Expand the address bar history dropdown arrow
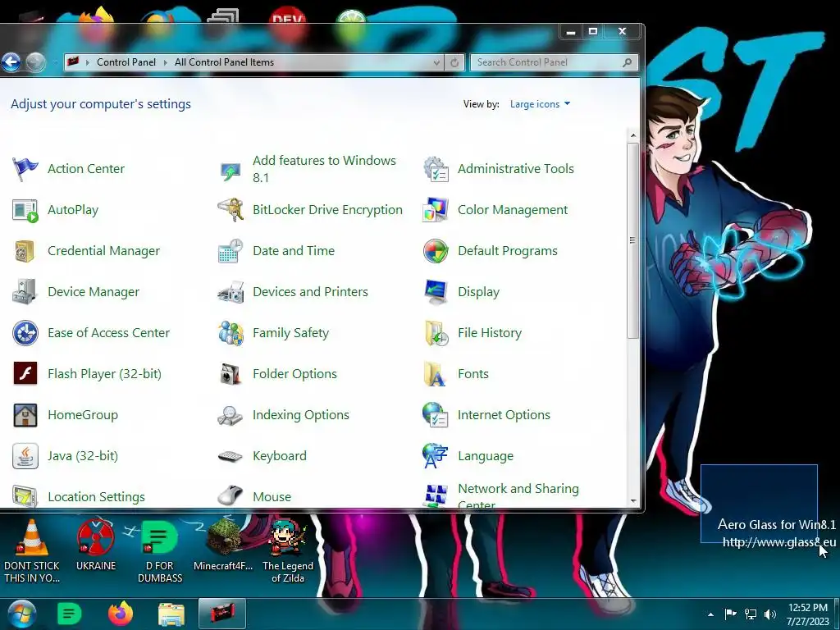The height and width of the screenshot is (630, 840). [436, 62]
